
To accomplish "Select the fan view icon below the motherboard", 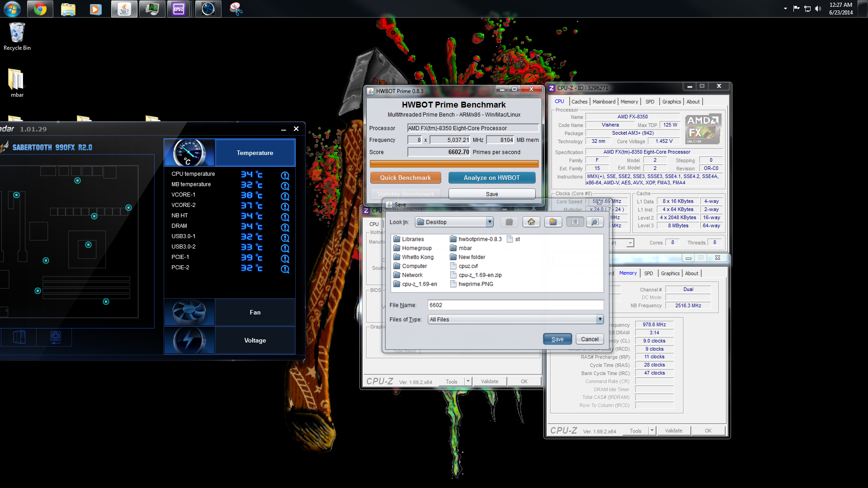I will coord(55,337).
